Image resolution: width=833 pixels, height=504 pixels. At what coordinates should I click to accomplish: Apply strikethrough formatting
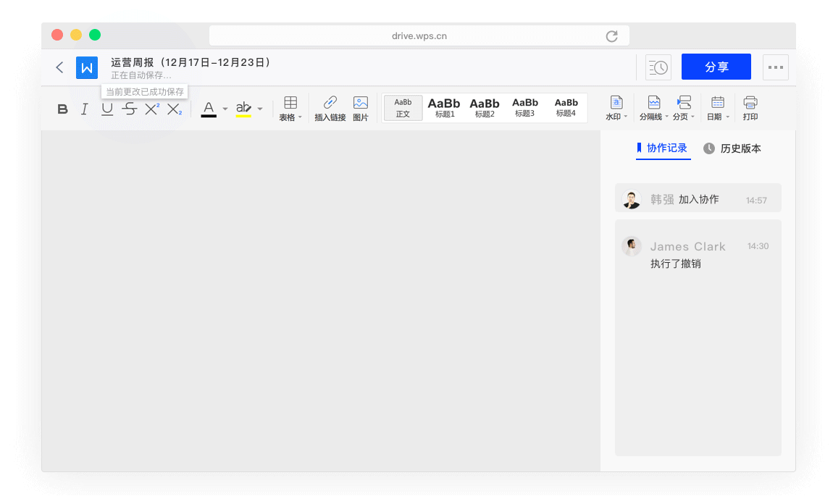click(129, 109)
